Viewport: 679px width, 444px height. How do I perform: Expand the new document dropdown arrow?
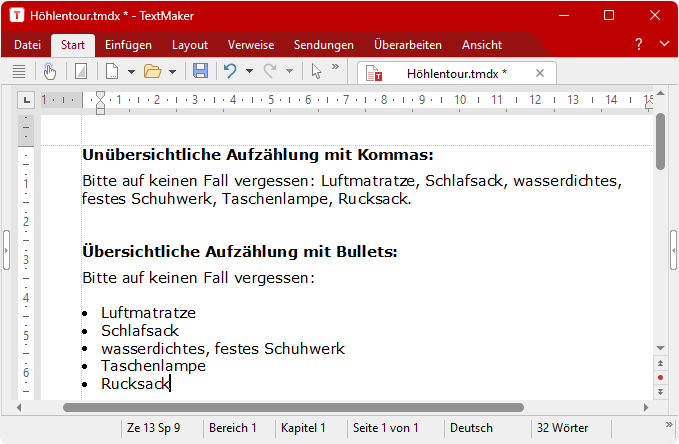pos(131,71)
